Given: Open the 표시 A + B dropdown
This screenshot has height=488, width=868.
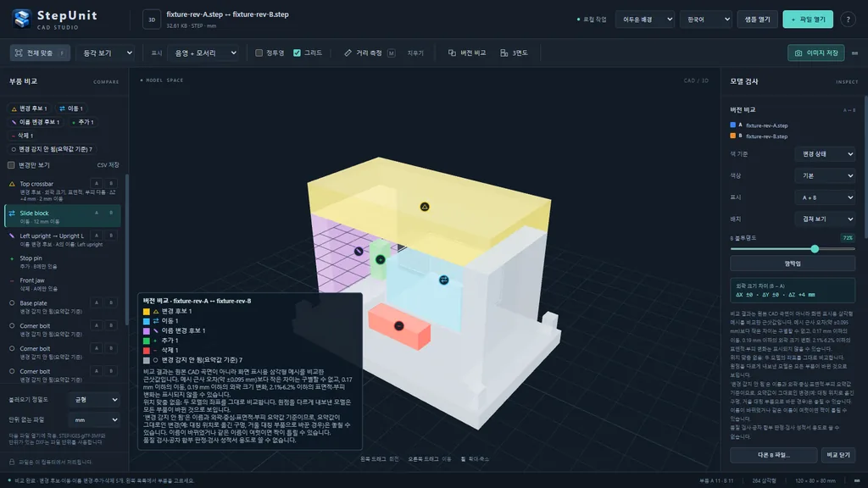Looking at the screenshot, I should click(x=825, y=197).
